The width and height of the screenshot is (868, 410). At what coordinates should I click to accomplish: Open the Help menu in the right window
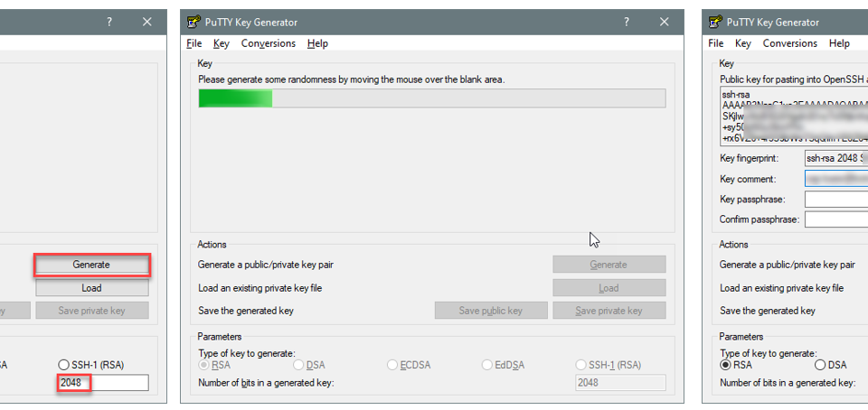tap(839, 43)
